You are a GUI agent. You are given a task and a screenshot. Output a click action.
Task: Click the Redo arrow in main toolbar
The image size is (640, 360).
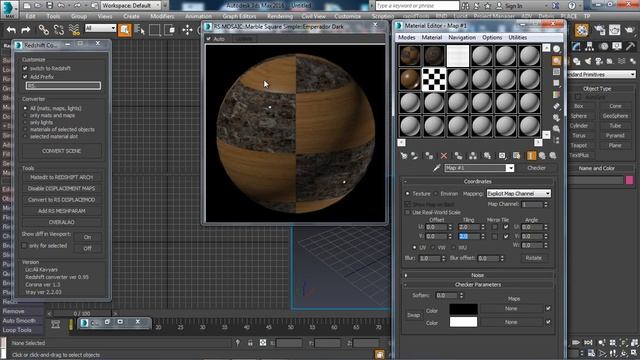click(26, 30)
